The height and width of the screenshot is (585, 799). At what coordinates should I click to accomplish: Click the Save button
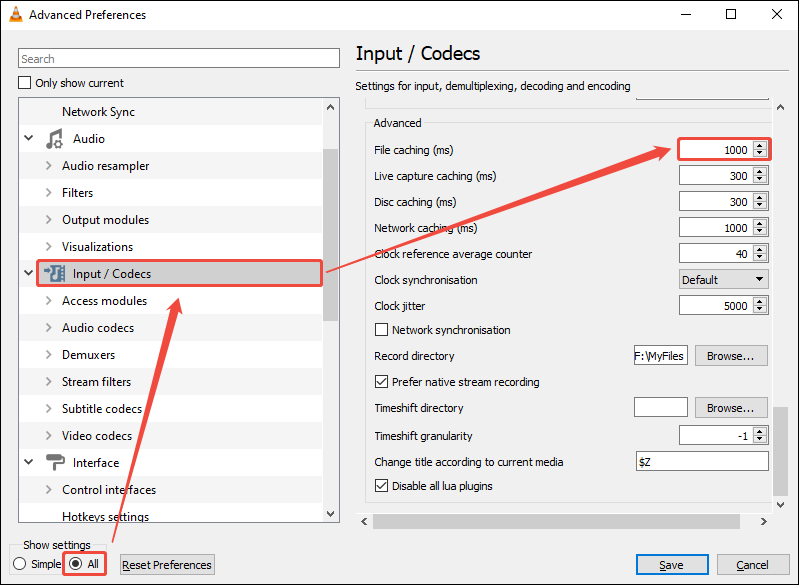tap(672, 565)
